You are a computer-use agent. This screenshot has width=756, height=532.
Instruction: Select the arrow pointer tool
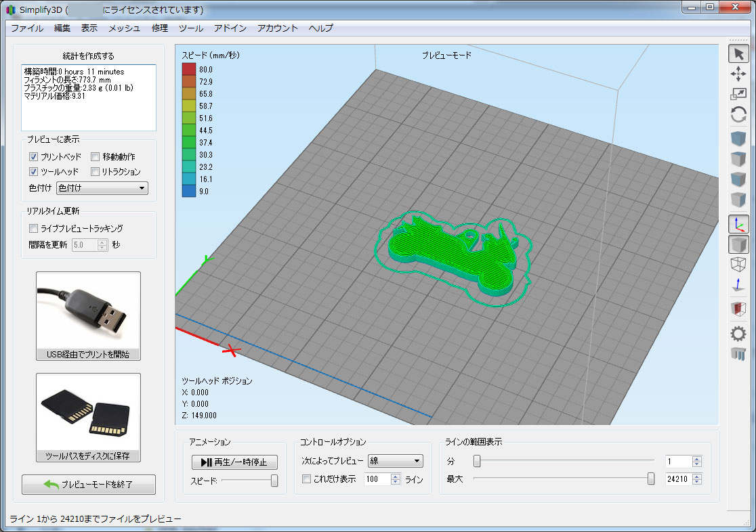738,54
